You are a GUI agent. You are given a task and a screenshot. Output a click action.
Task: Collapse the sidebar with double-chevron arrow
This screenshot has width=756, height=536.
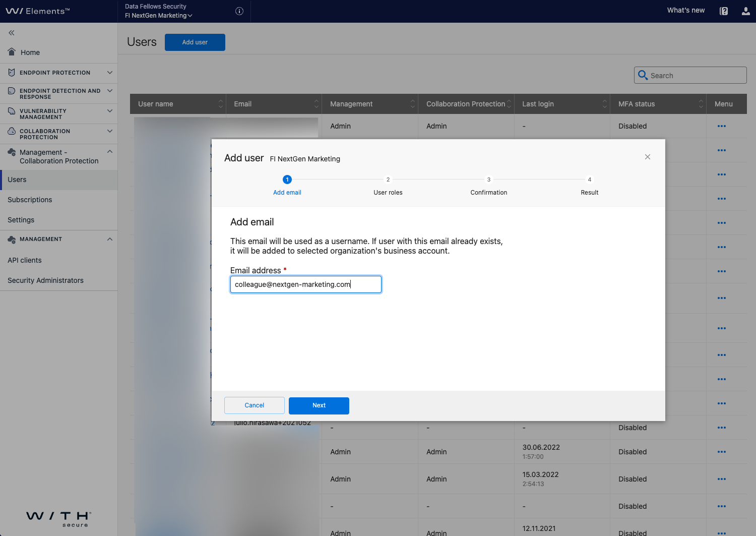coord(11,32)
